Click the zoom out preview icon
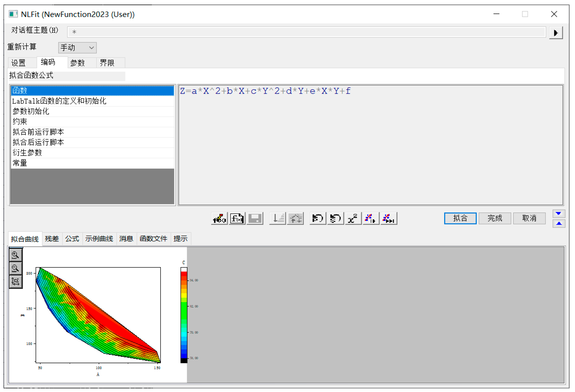 pos(16,268)
